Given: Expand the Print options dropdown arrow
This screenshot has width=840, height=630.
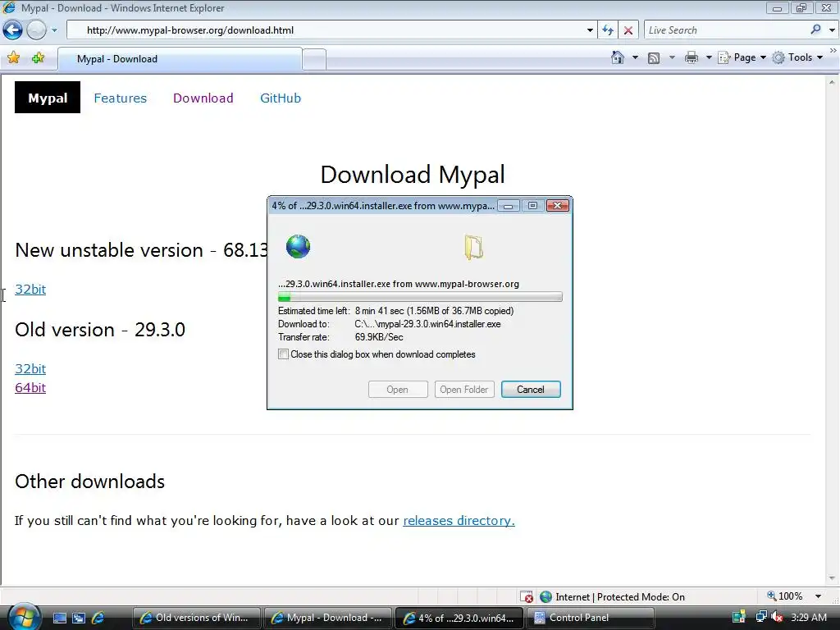Looking at the screenshot, I should click(x=709, y=57).
